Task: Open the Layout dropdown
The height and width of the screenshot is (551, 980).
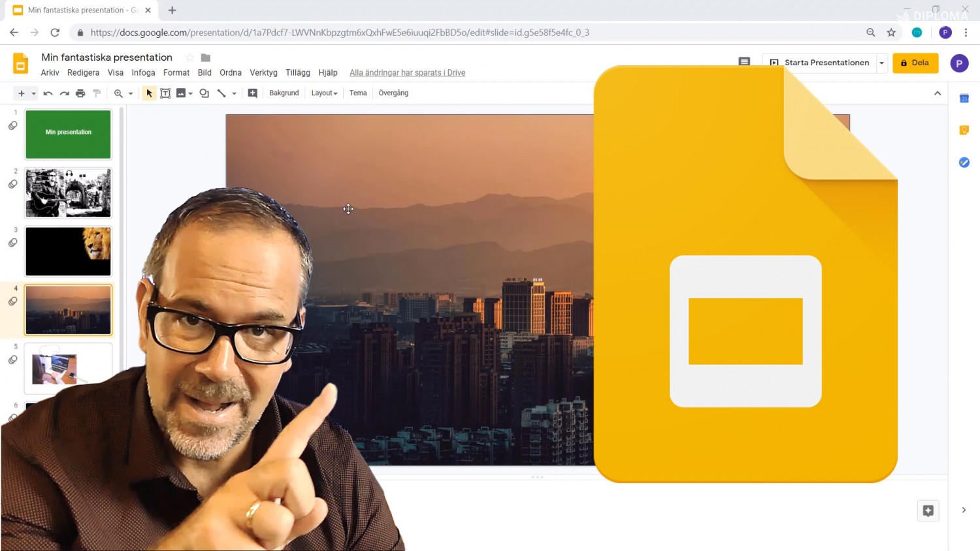Action: click(x=324, y=93)
